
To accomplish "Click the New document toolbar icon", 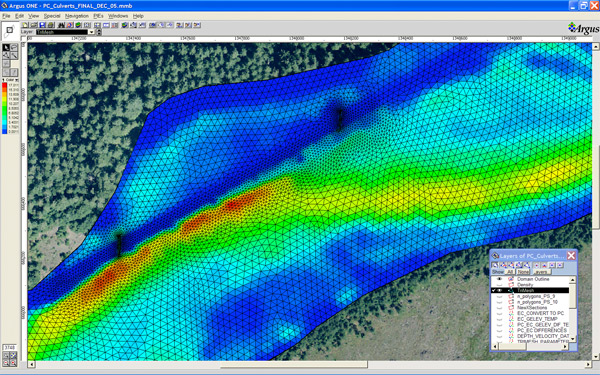I will coord(25,25).
